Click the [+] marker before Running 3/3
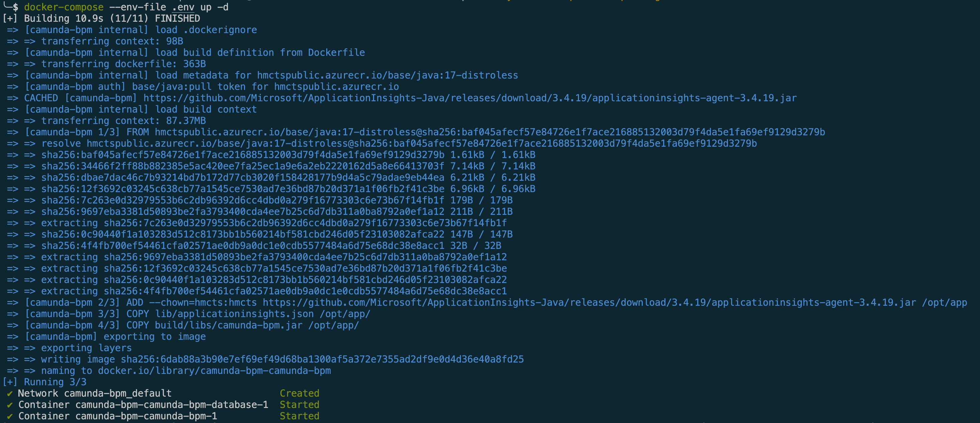 click(10, 382)
